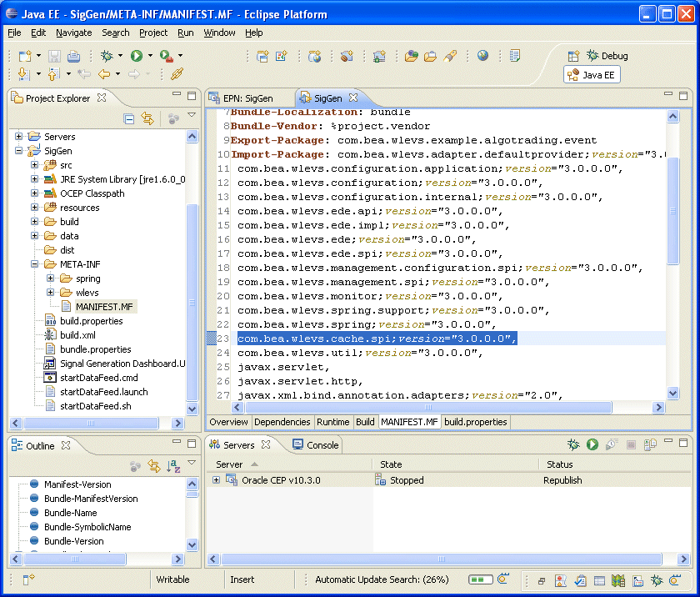The width and height of the screenshot is (700, 597).
Task: Click the Server column header
Action: [x=230, y=464]
